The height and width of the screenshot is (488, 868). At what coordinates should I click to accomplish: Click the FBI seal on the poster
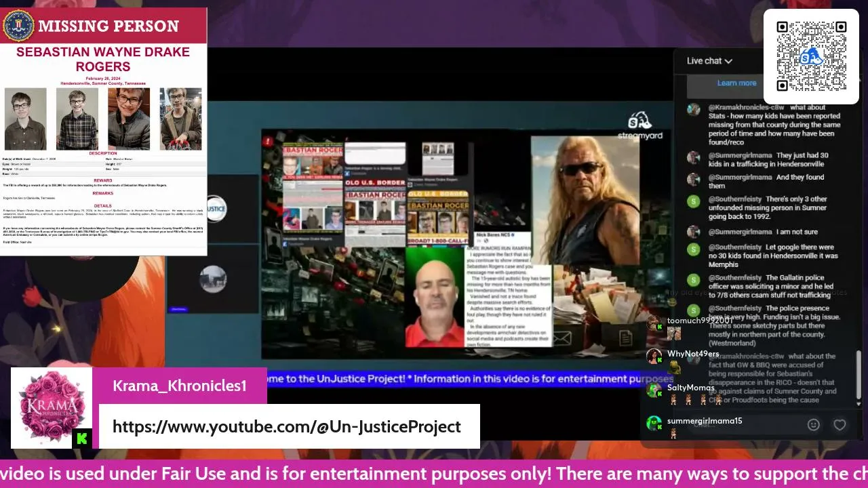click(x=18, y=26)
